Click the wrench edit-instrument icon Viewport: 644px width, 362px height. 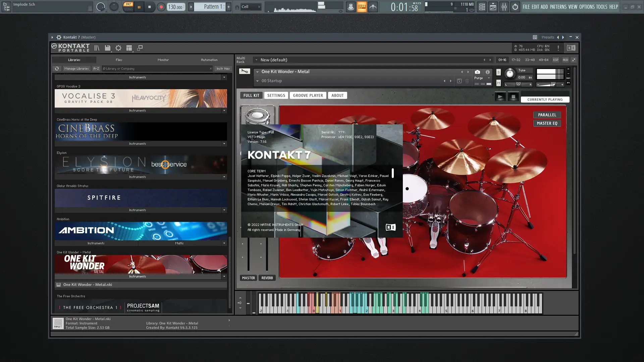(x=245, y=71)
